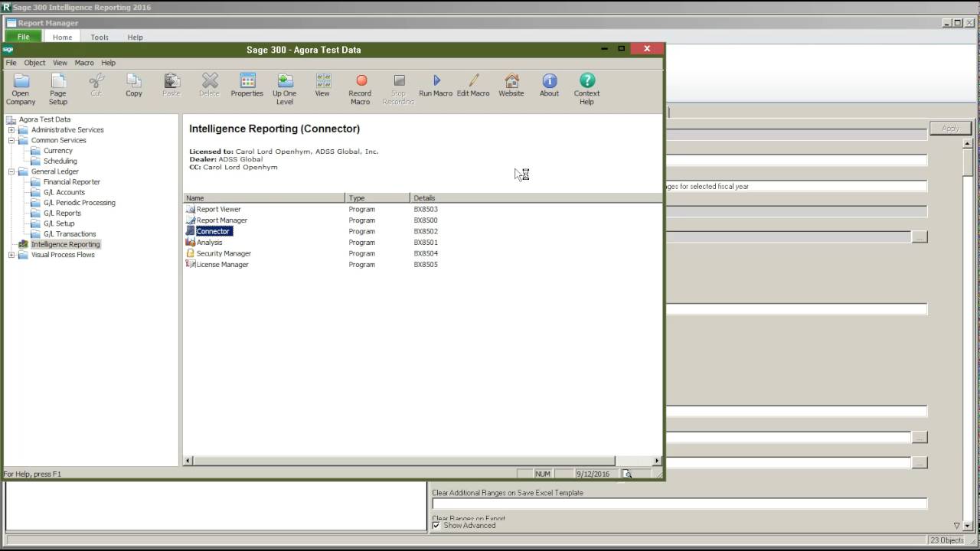The image size is (980, 551).
Task: Click Run Macro play icon
Action: (436, 80)
